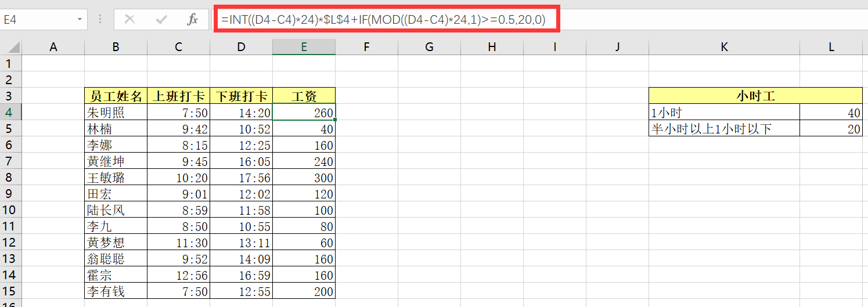Click clock-in time 8:15 for 李娜
This screenshot has width=868, height=307.
[x=179, y=145]
